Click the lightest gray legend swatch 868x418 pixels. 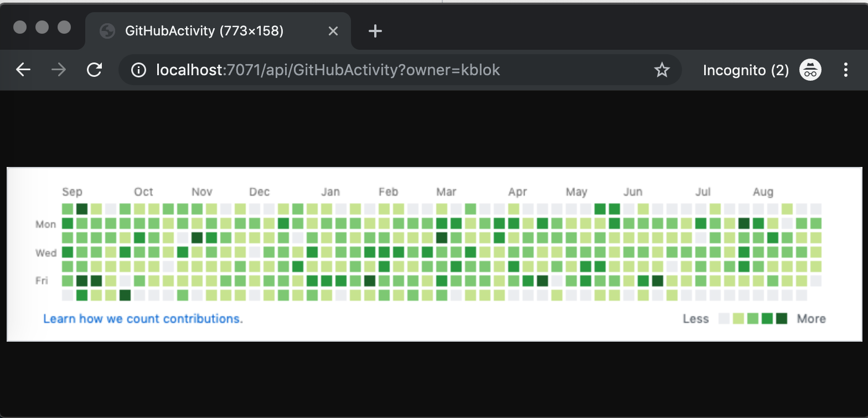pyautogui.click(x=724, y=318)
